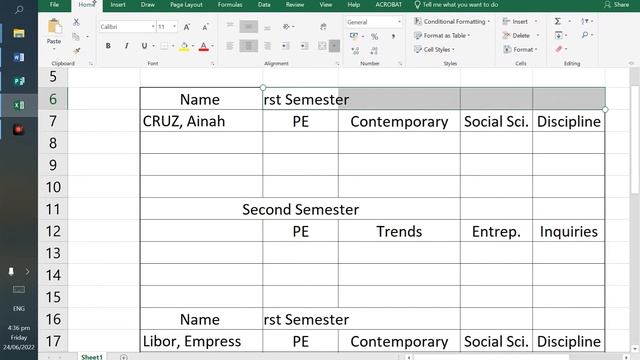Open Find & Select magnifier icon

pos(585,35)
